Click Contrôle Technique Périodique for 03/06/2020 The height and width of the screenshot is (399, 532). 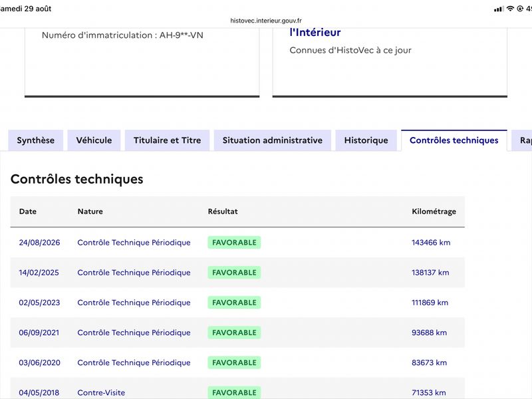click(x=134, y=362)
